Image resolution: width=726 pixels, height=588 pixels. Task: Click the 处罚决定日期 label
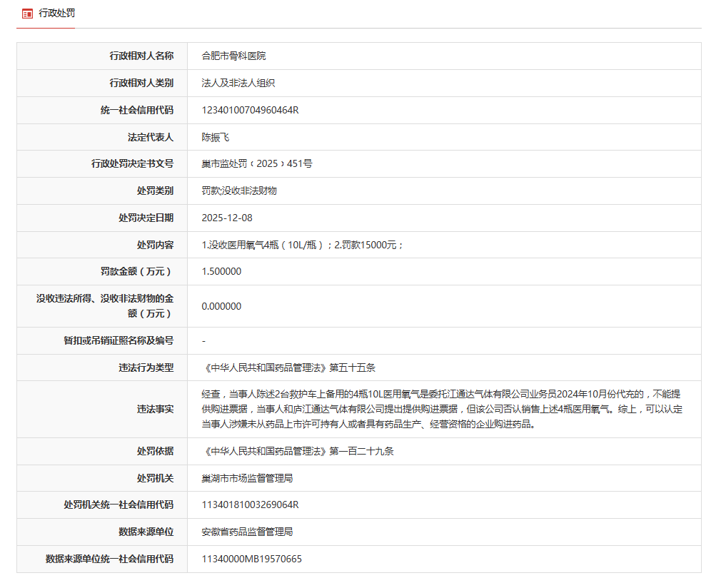pos(146,218)
